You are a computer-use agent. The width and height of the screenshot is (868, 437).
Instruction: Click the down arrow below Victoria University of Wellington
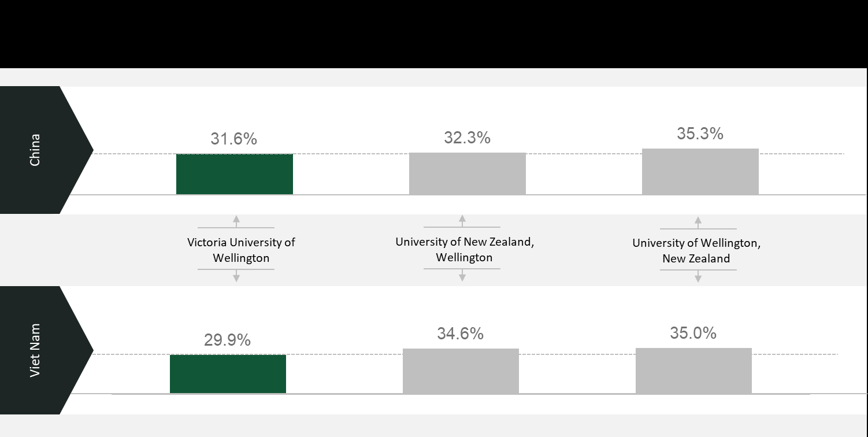tap(236, 277)
